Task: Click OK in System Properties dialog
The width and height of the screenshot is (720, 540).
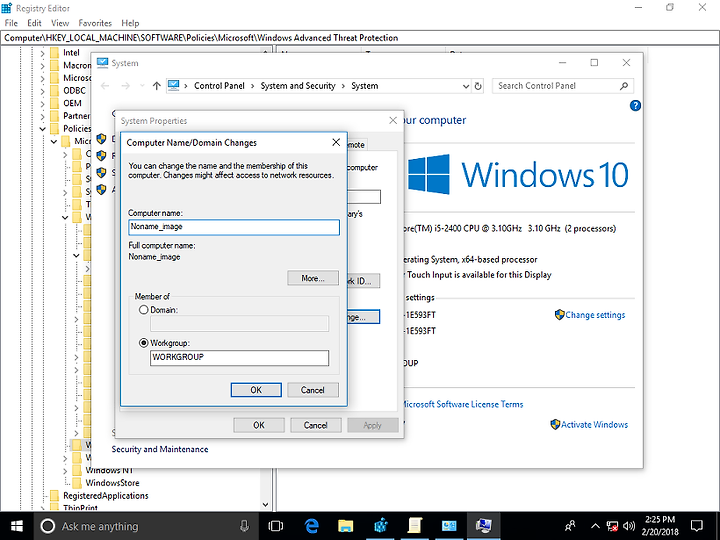Action: pyautogui.click(x=259, y=425)
